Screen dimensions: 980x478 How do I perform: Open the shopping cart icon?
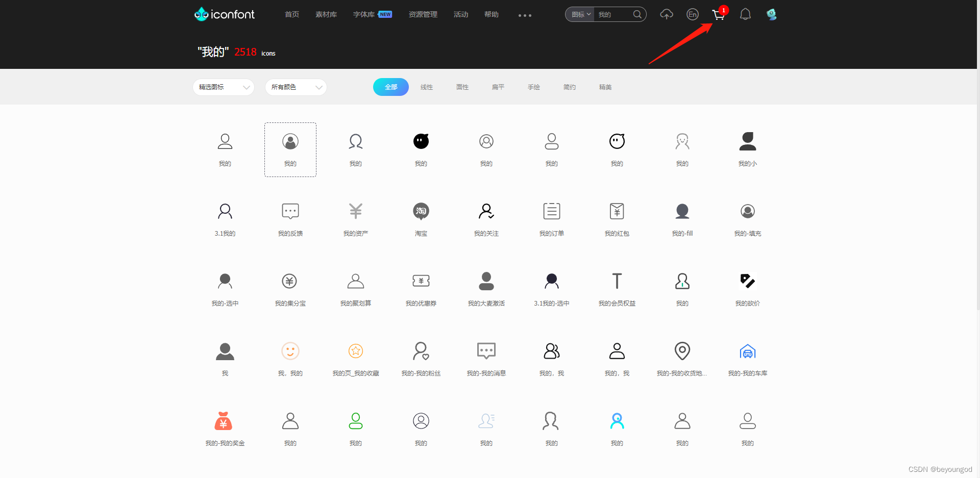719,15
